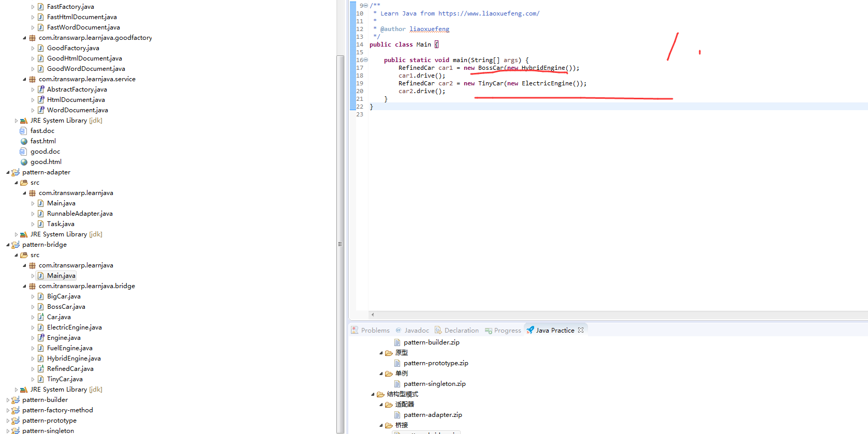Click the AbstractFactory.java interface icon

click(x=40, y=89)
